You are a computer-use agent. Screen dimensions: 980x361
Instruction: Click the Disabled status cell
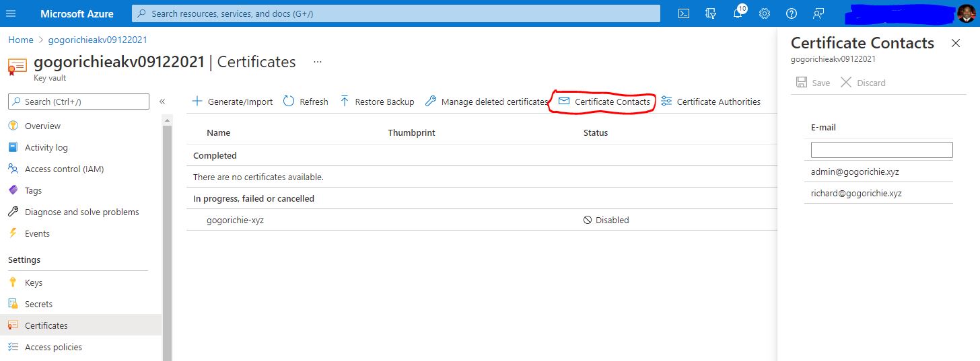coord(606,220)
